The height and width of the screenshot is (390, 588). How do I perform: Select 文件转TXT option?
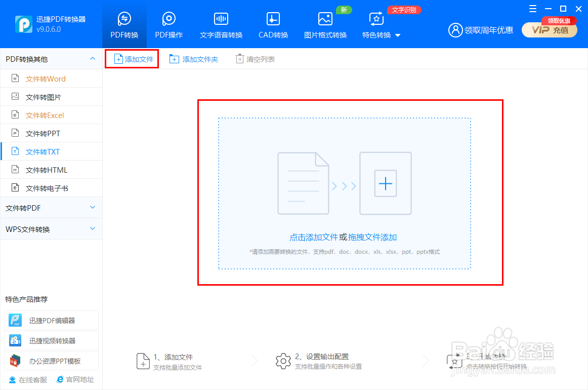coord(51,151)
